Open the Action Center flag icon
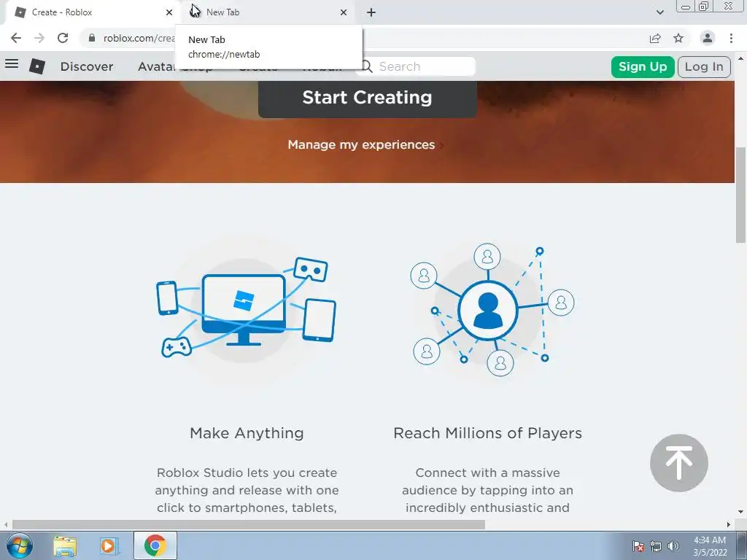The height and width of the screenshot is (560, 747). 638,546
